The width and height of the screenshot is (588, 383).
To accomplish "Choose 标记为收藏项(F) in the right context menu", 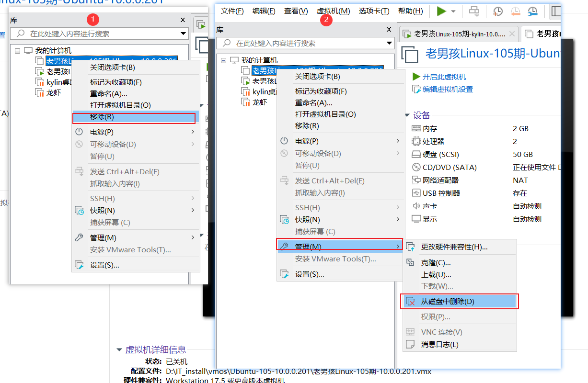I will point(341,91).
